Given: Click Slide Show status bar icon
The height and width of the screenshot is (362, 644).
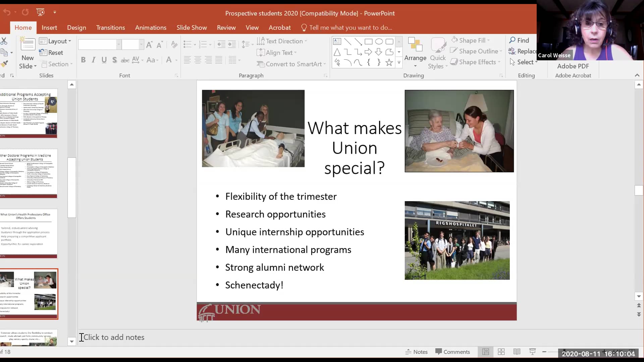Looking at the screenshot, I should pos(532,352).
